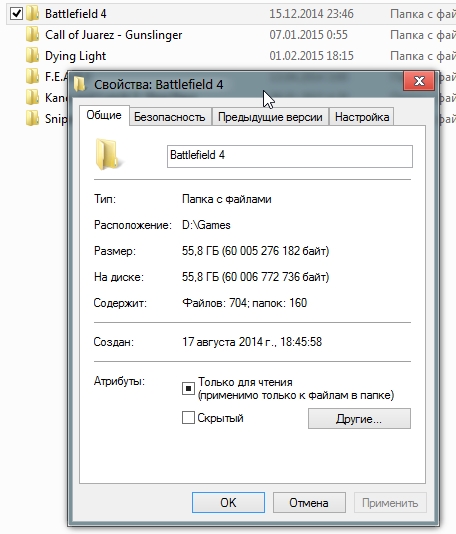
Task: Click the large folder icon in properties
Action: click(x=108, y=154)
